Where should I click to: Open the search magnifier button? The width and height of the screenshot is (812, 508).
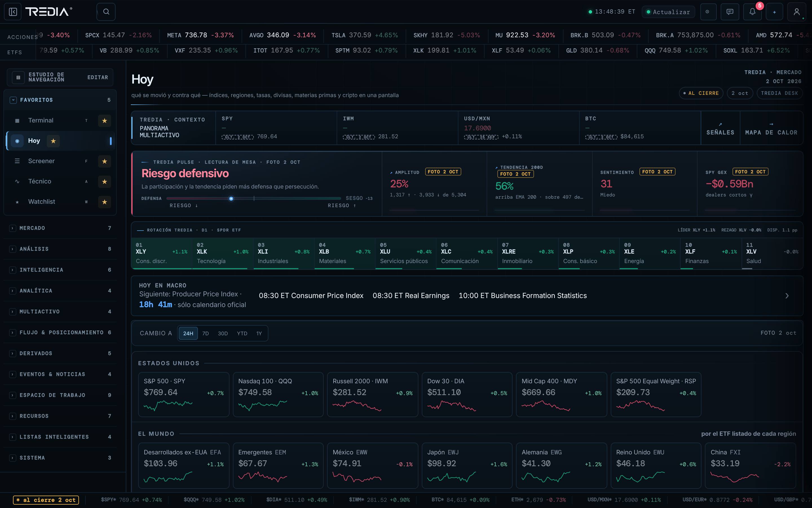[106, 12]
